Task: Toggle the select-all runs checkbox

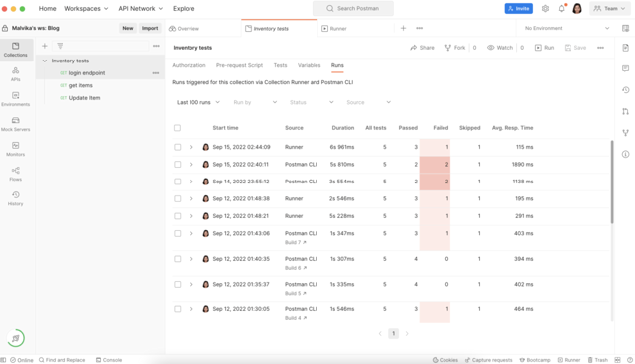Action: coord(177,128)
